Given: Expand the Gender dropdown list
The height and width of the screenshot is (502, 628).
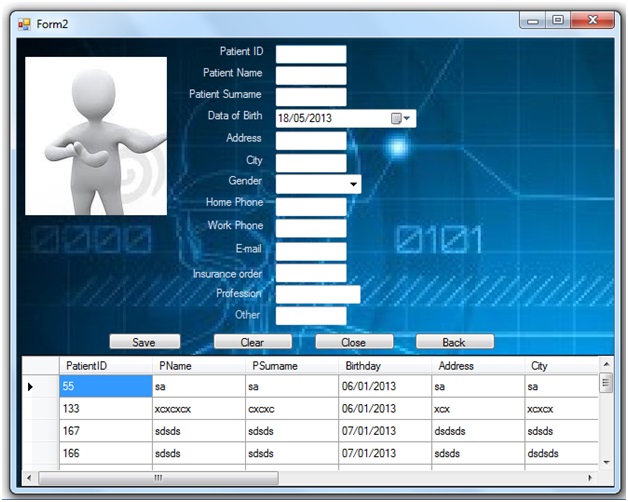Looking at the screenshot, I should [x=353, y=185].
